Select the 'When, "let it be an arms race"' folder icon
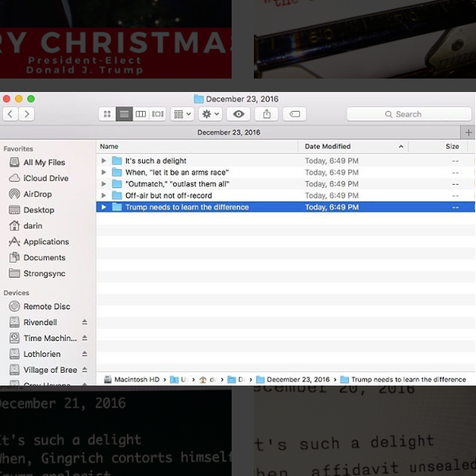 tap(117, 172)
